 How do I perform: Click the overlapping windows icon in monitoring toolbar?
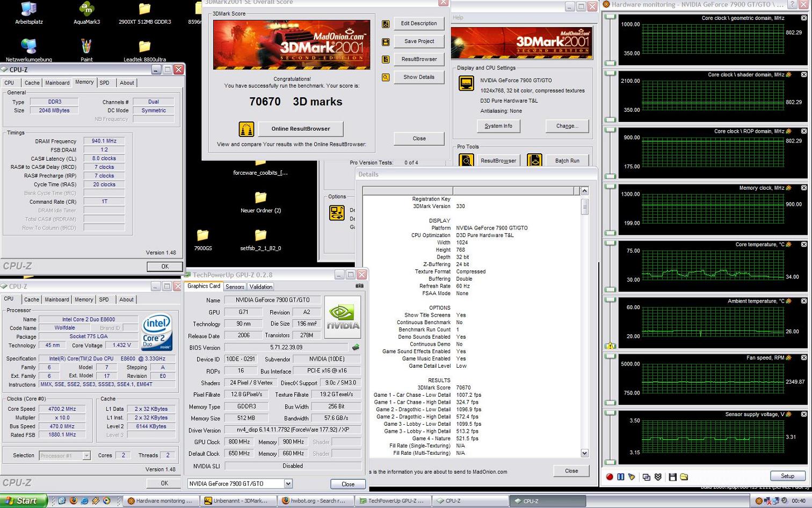[x=647, y=477]
